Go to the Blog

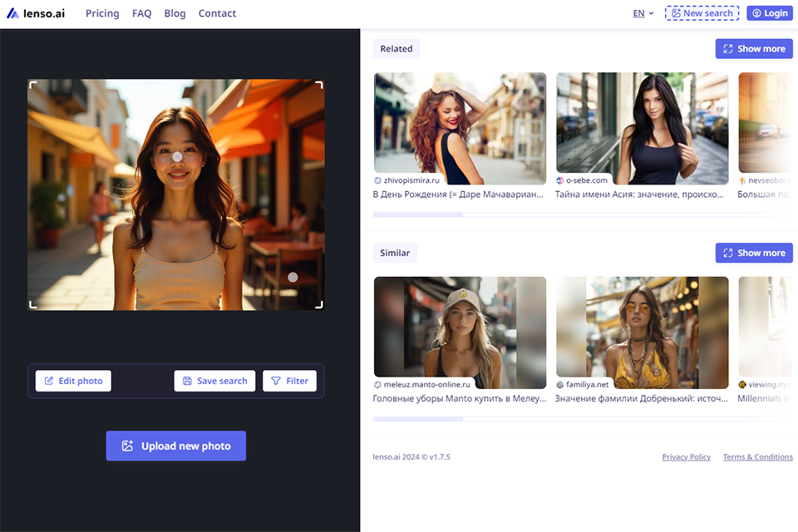click(x=175, y=13)
